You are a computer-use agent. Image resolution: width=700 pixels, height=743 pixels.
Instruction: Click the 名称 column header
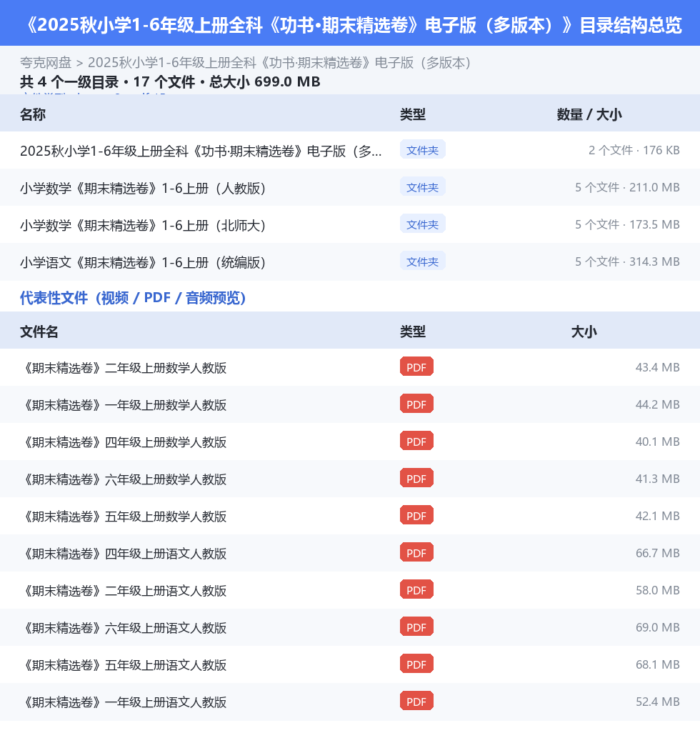pos(33,114)
